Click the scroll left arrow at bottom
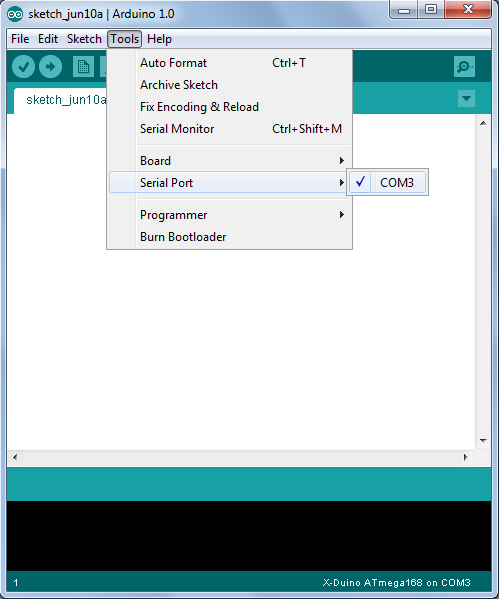499x599 pixels. [x=15, y=457]
